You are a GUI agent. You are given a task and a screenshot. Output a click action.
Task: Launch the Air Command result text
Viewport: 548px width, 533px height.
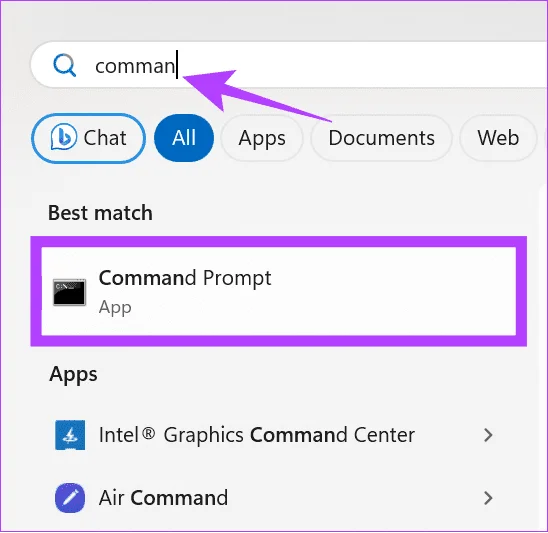click(163, 498)
